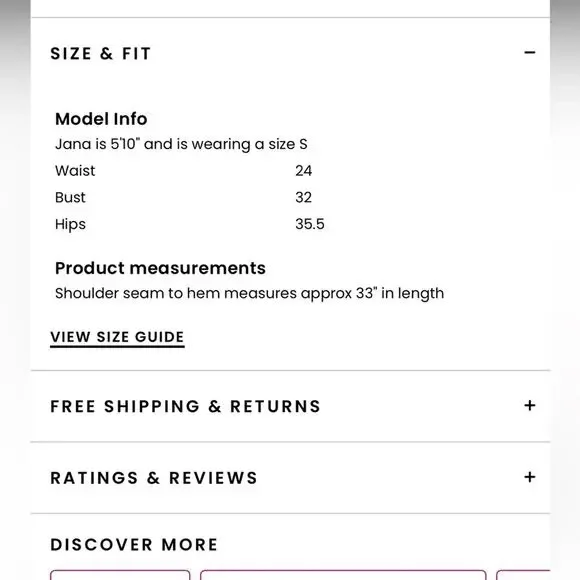The height and width of the screenshot is (580, 580).
Task: Select the Model Info heading
Action: point(101,119)
